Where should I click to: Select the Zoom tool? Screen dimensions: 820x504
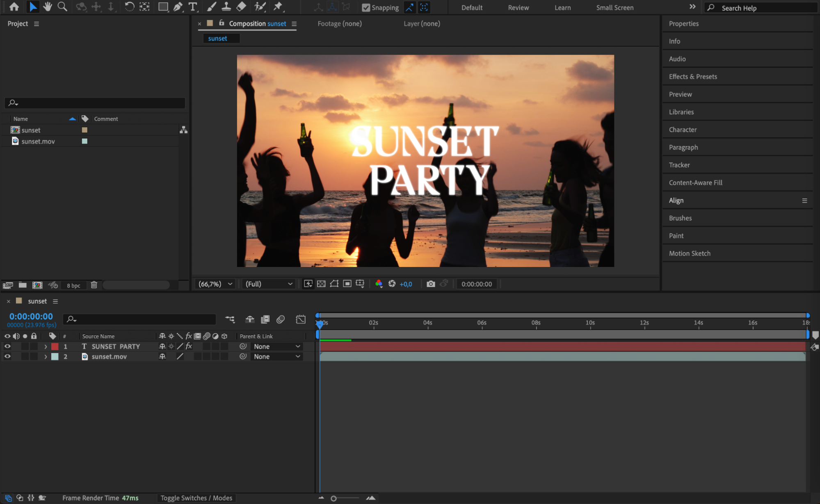click(x=62, y=7)
